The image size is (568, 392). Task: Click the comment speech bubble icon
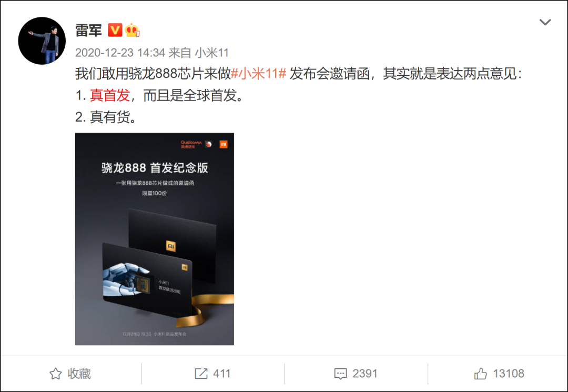(340, 374)
